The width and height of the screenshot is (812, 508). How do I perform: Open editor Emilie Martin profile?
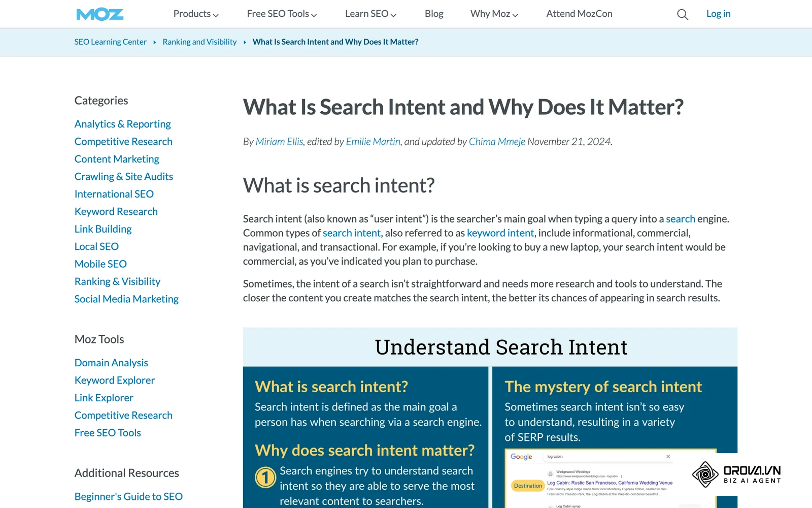pyautogui.click(x=373, y=142)
